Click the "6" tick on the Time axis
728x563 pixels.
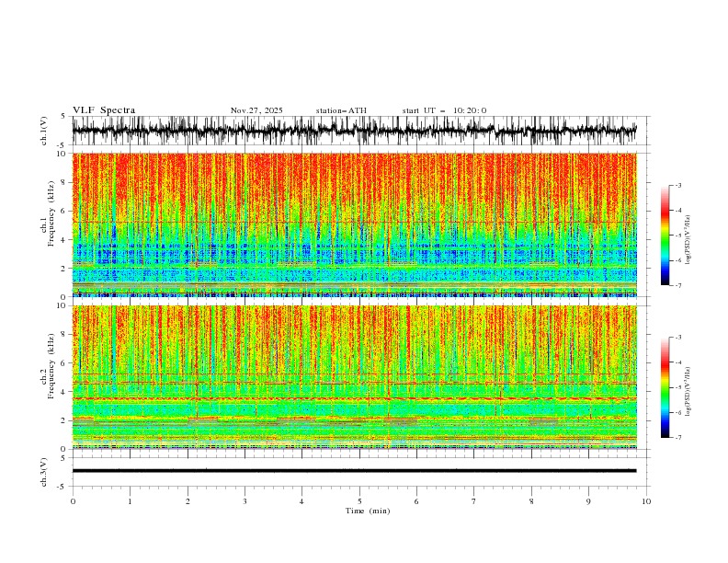(416, 501)
